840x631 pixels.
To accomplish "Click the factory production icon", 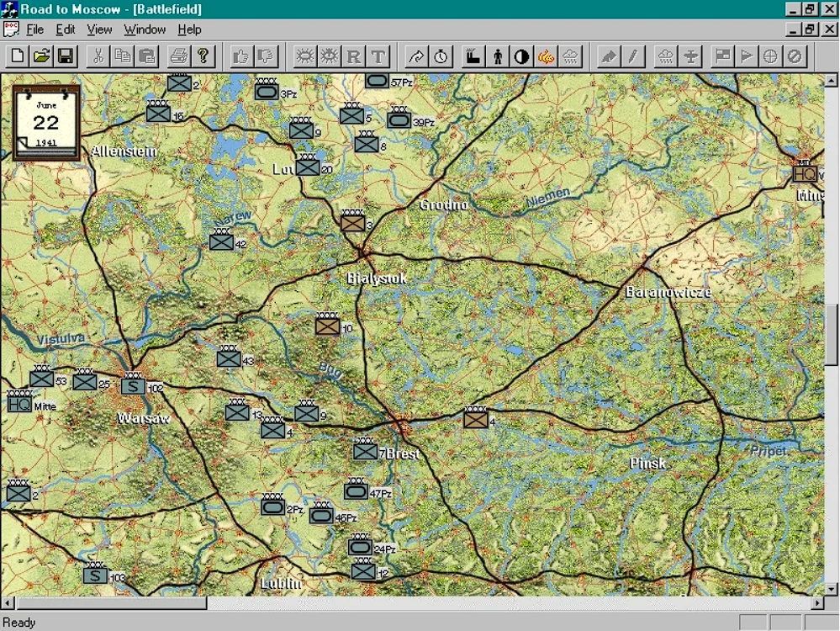I will point(473,56).
